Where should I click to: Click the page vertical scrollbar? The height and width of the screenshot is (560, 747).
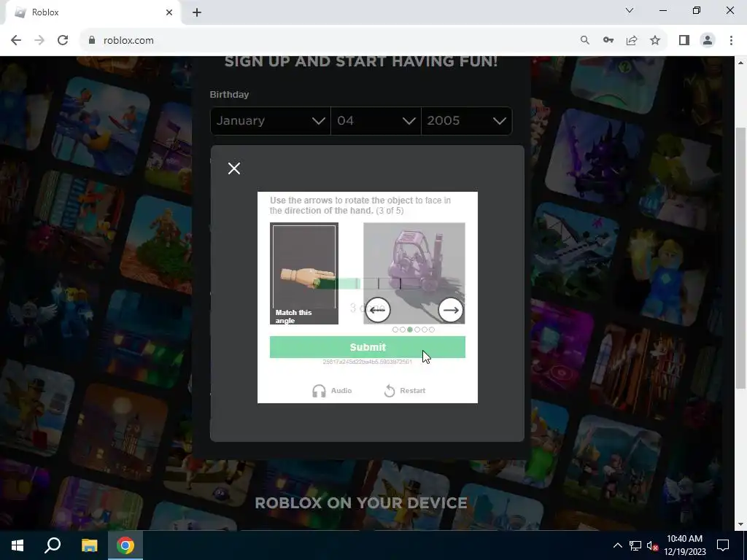[x=740, y=257]
